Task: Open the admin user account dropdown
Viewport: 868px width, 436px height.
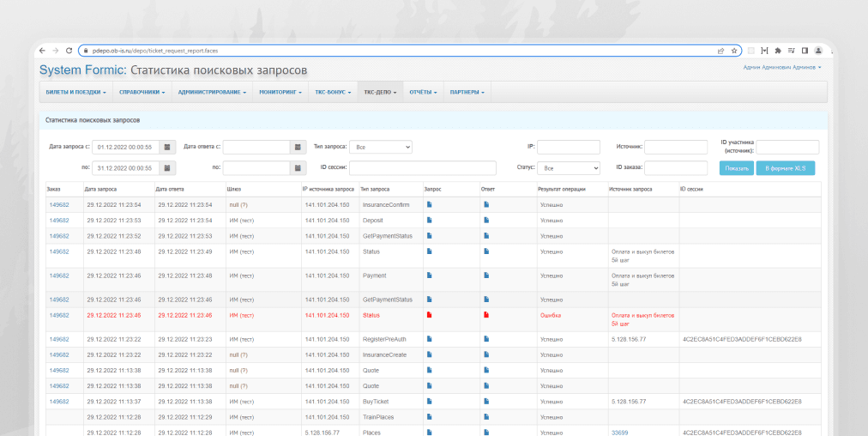Action: tap(781, 67)
